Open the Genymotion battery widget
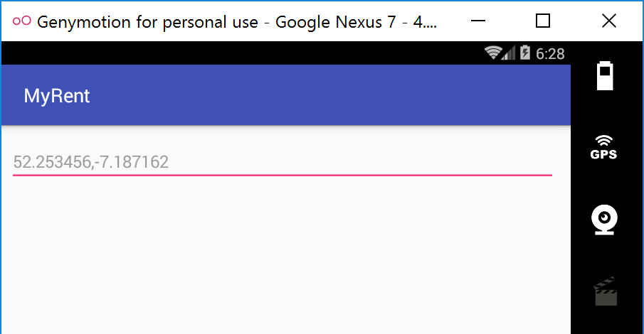 click(x=604, y=76)
